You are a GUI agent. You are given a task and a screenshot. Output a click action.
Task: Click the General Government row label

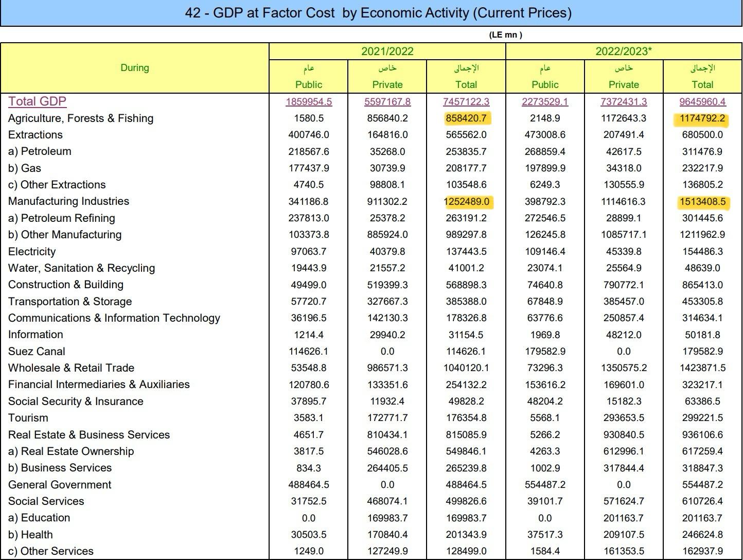click(x=60, y=485)
